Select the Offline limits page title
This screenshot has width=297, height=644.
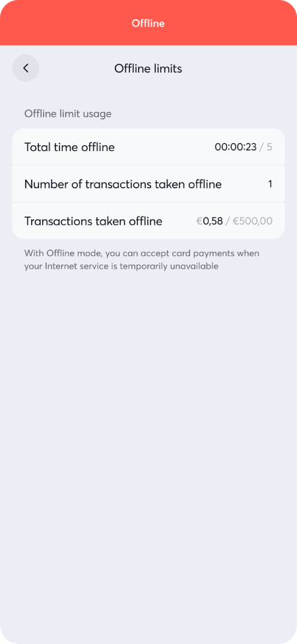point(148,69)
